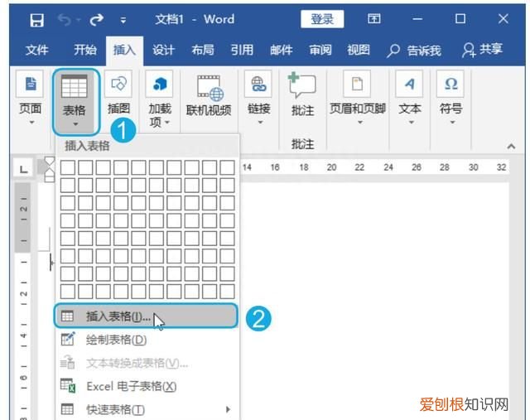The width and height of the screenshot is (530, 420).
Task: Switch to the 开始 tab
Action: point(85,51)
